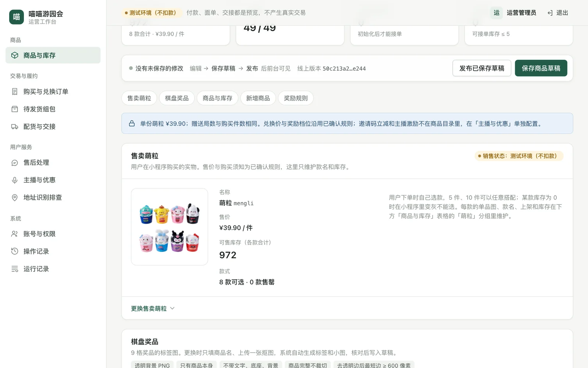588x368 pixels.
Task: Expand 更换售卖萌粒 chevron
Action: click(x=172, y=308)
